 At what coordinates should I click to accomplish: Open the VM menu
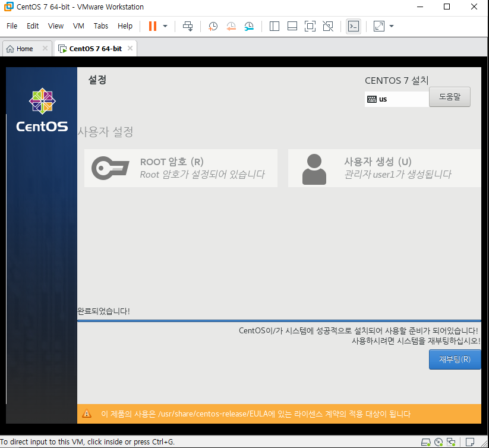(x=78, y=26)
